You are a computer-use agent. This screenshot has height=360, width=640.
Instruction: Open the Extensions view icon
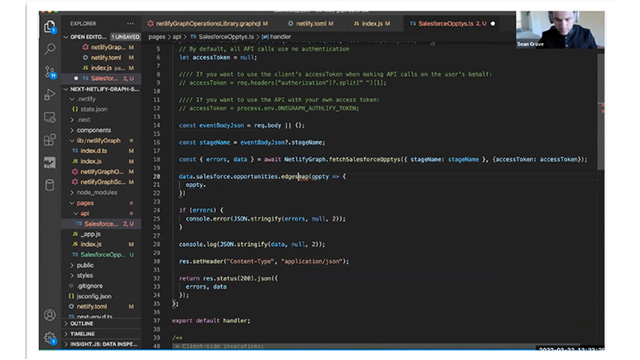(x=50, y=140)
